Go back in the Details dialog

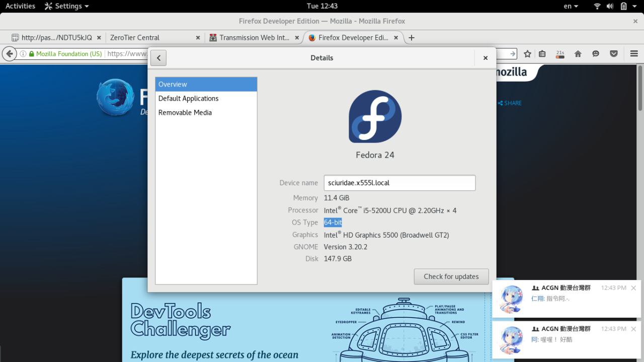(x=158, y=58)
